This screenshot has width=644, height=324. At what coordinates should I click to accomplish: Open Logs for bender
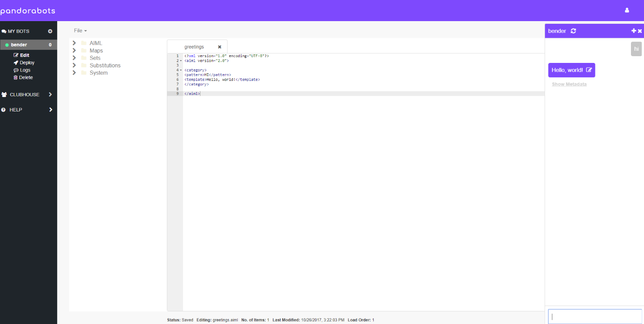tap(22, 70)
